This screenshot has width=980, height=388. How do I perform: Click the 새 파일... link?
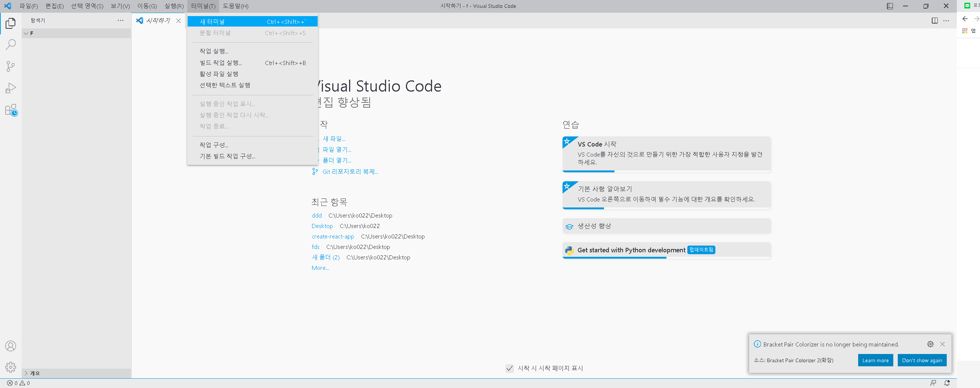[334, 138]
